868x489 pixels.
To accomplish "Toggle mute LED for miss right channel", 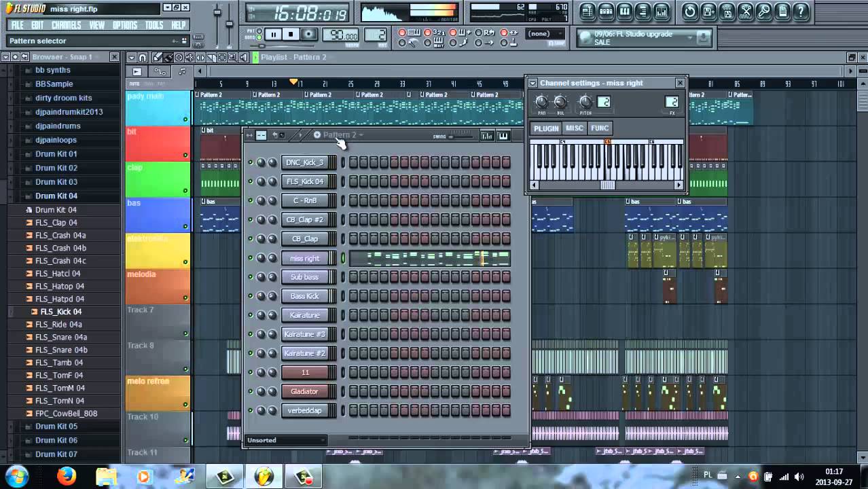I will [x=250, y=258].
